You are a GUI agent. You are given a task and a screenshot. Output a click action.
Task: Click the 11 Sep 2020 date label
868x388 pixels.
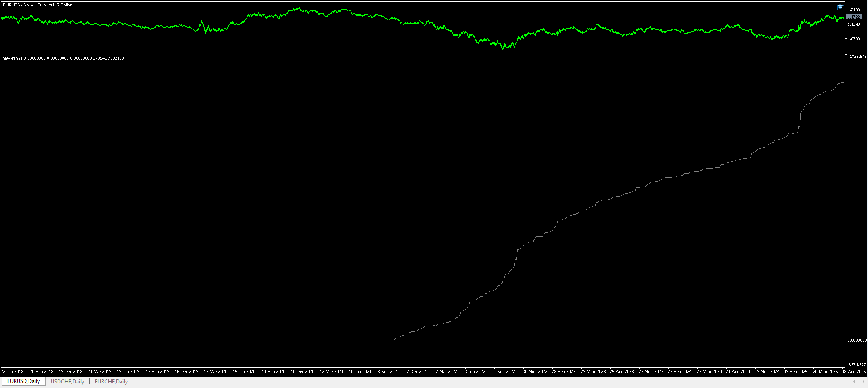click(273, 372)
